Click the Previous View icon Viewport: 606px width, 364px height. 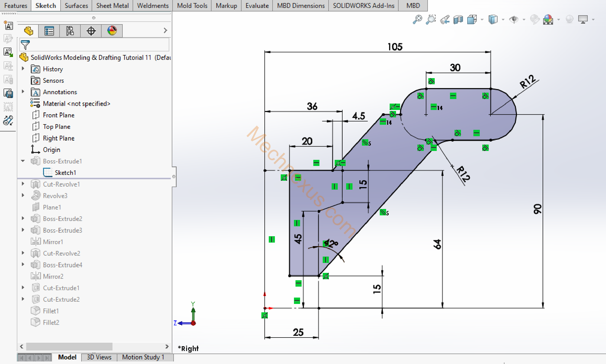pyautogui.click(x=445, y=19)
